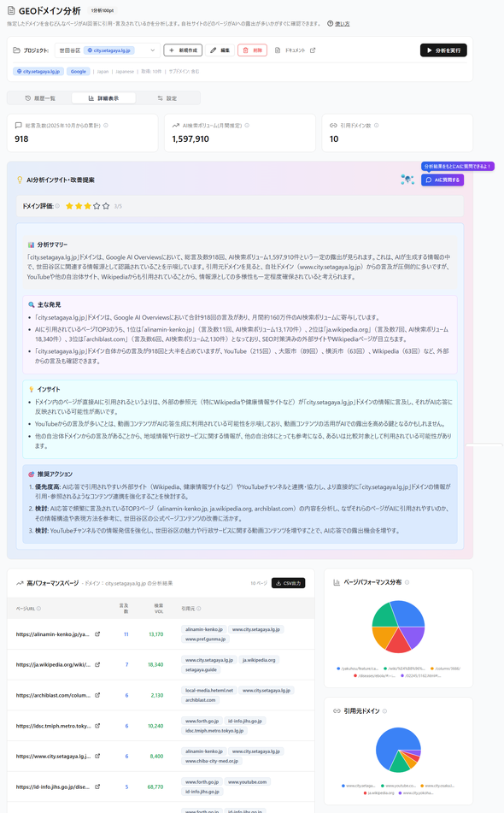Click the 編集 pencil button
504x813 pixels.
click(x=220, y=50)
